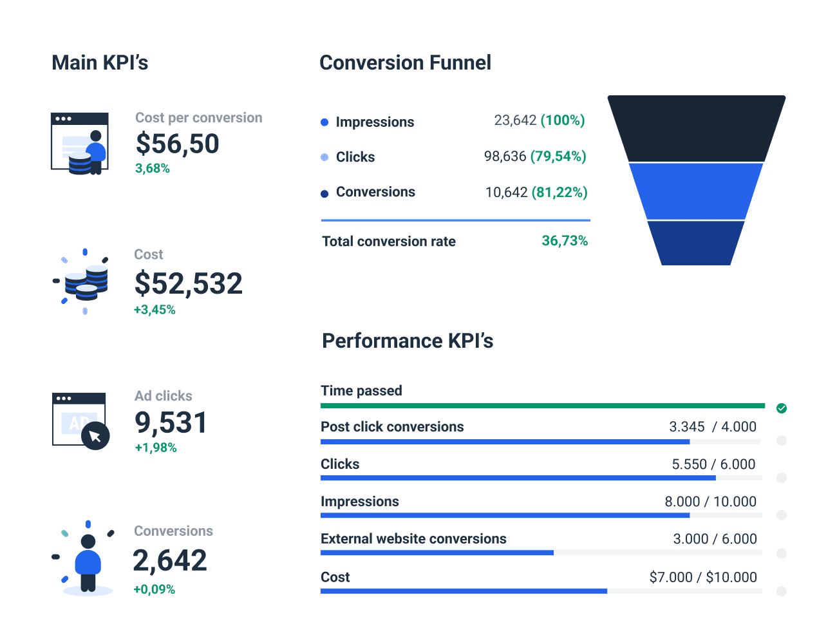Viewport: 837px width, 644px height.
Task: Open the Performance KPI's section
Action: [x=408, y=341]
